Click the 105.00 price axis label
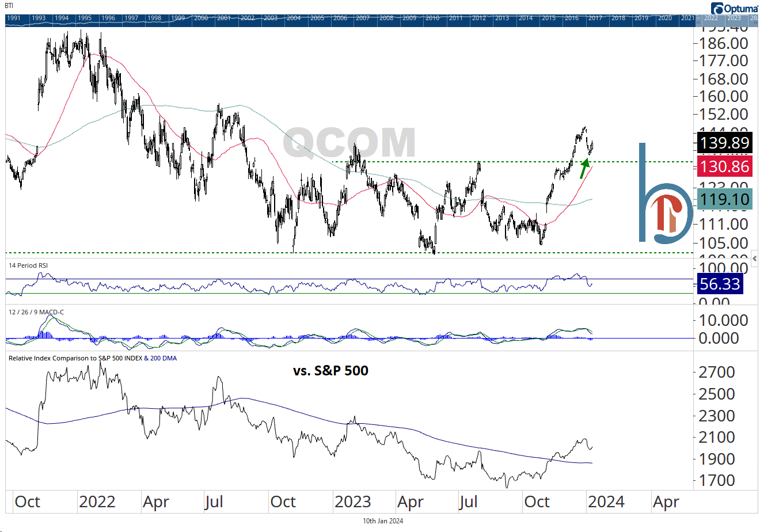The height and width of the screenshot is (532, 760). (723, 243)
